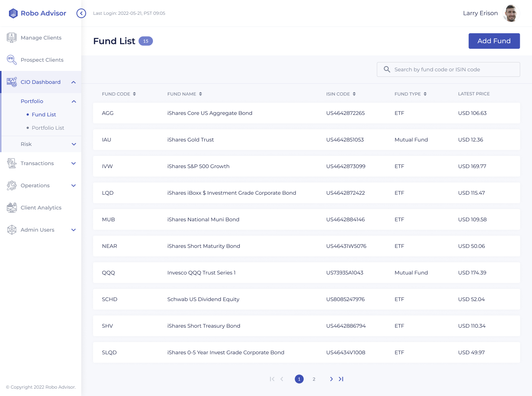This screenshot has height=396, width=532.
Task: Open the Risk menu item
Action: [x=41, y=144]
